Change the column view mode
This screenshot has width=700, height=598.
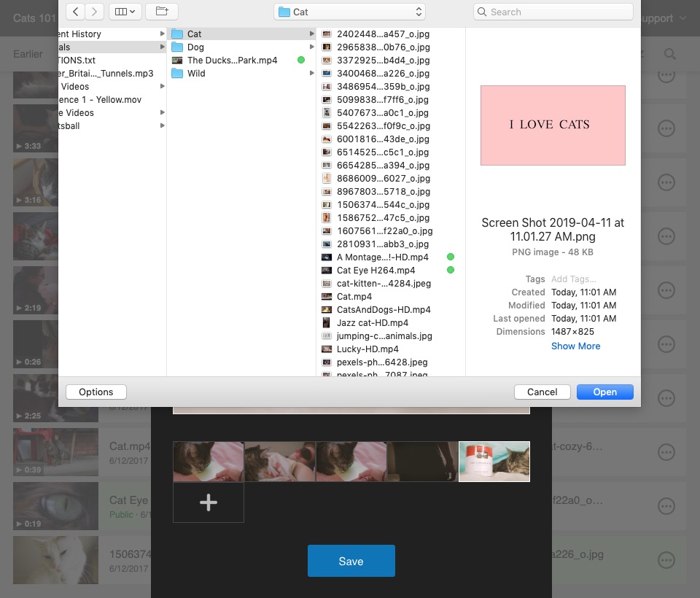click(x=125, y=12)
